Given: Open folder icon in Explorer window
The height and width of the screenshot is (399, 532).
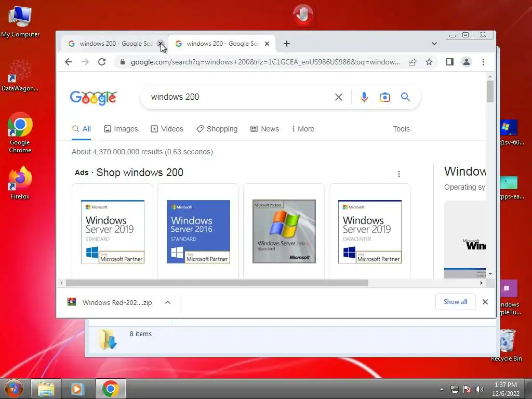Looking at the screenshot, I should tap(108, 339).
